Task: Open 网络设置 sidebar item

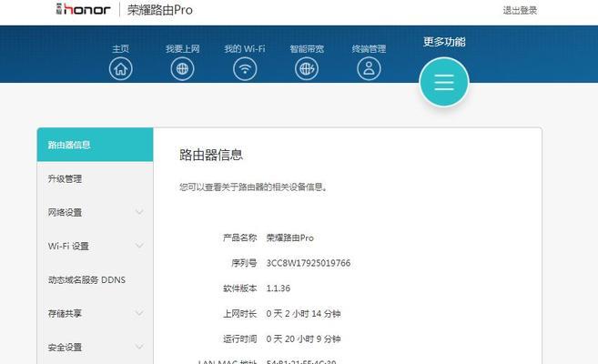Action: point(95,212)
